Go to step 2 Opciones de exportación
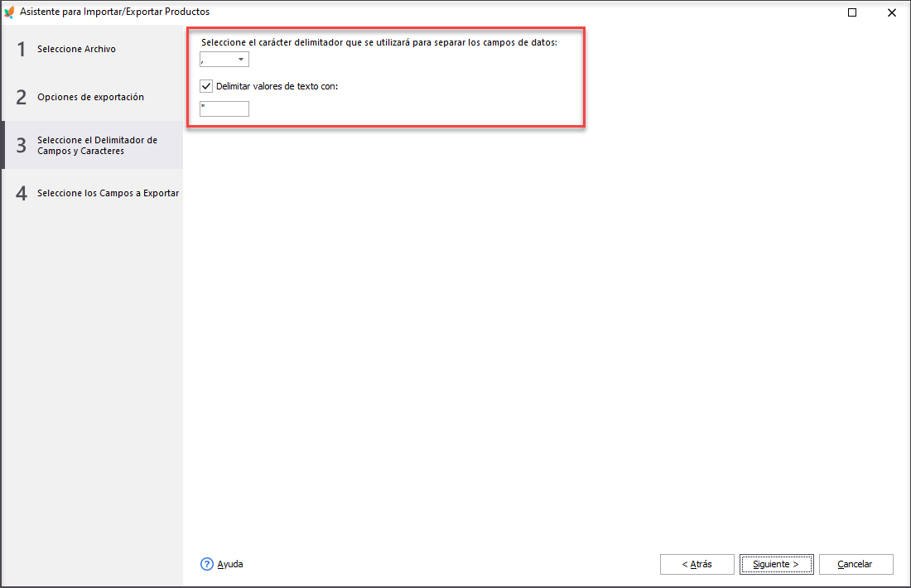This screenshot has height=588, width=911. click(93, 97)
